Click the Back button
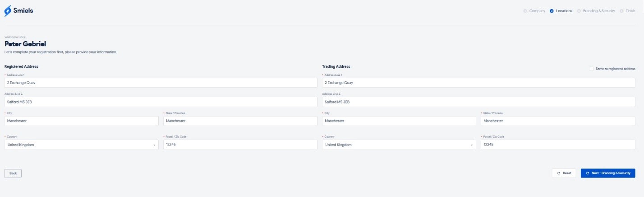 [x=13, y=173]
